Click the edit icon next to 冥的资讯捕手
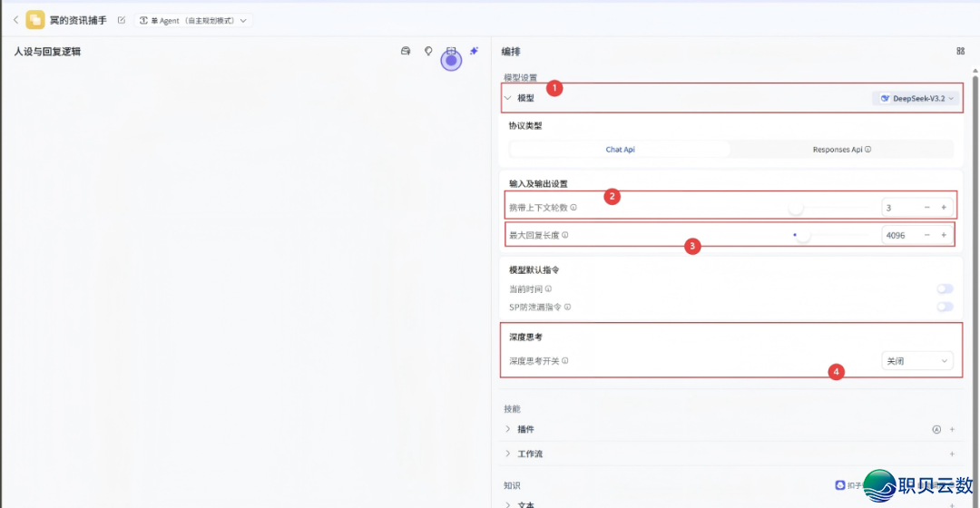 (122, 20)
